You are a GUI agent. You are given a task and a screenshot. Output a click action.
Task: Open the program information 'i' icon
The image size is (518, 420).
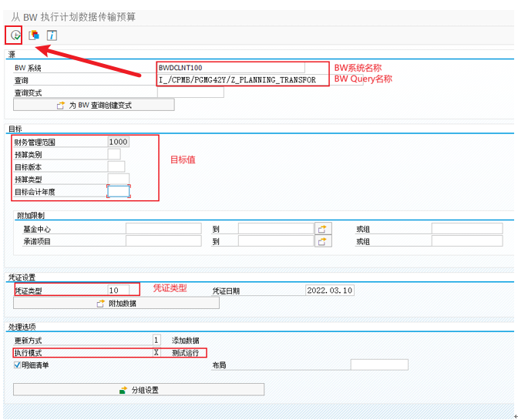click(x=52, y=35)
